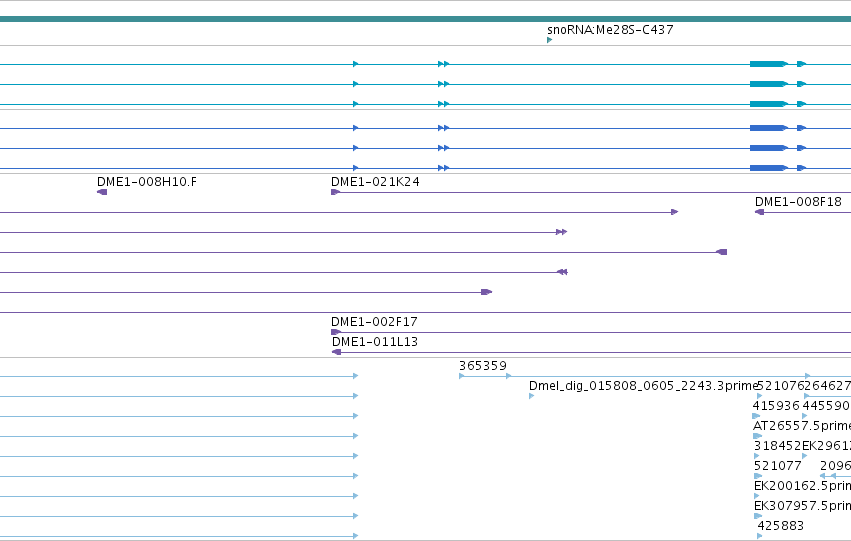Select the 521076 feature label

point(780,386)
